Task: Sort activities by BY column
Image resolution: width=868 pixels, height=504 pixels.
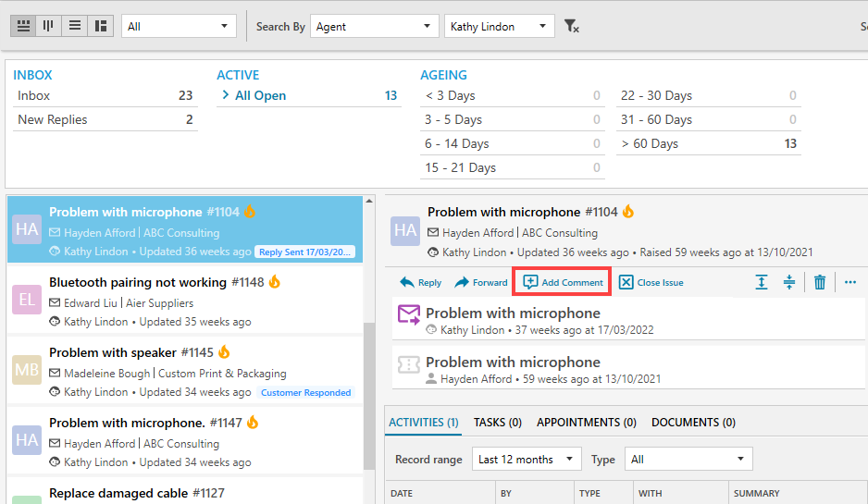Action: click(x=535, y=493)
